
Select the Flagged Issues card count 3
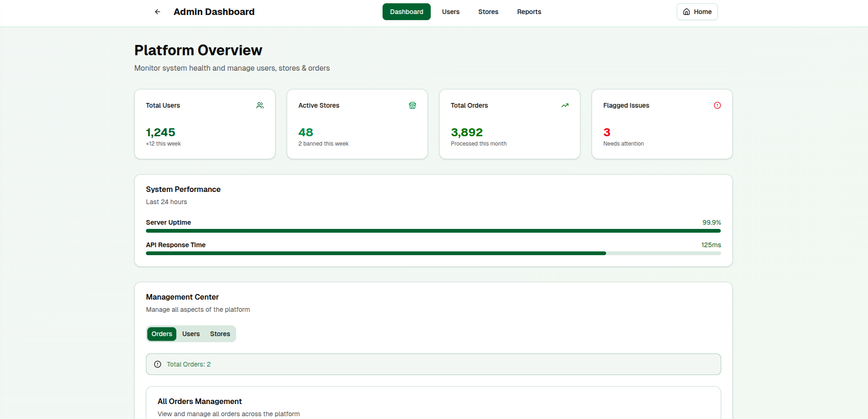[x=607, y=132]
